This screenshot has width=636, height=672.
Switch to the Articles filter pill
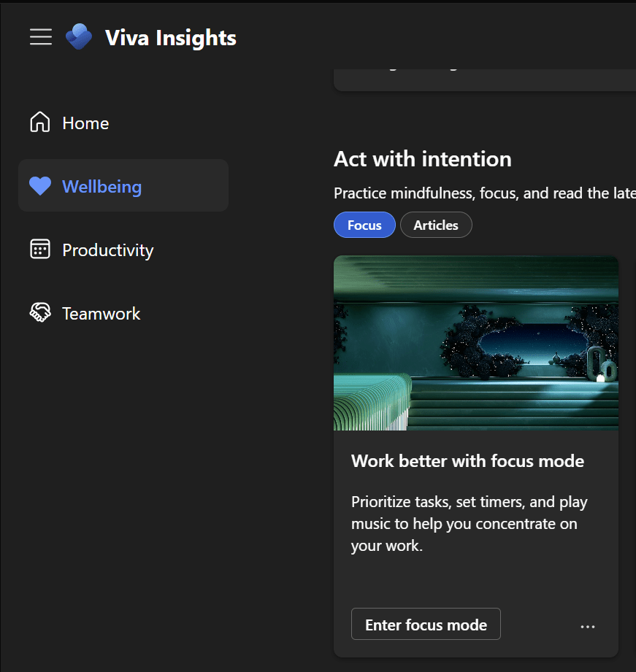(436, 225)
